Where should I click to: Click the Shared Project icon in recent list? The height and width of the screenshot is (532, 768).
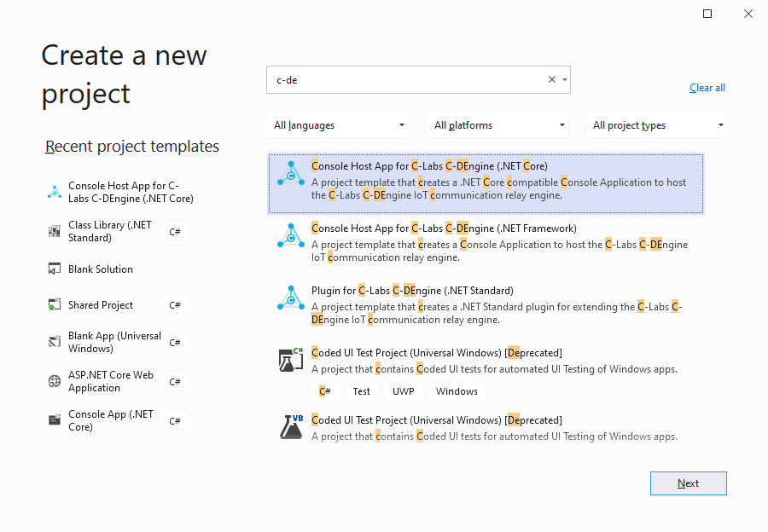tap(55, 304)
